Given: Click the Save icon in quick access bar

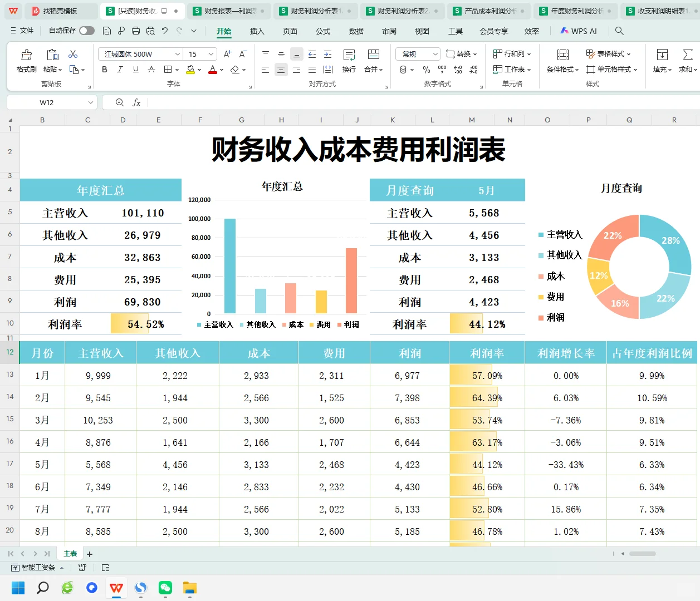Looking at the screenshot, I should 107,31.
